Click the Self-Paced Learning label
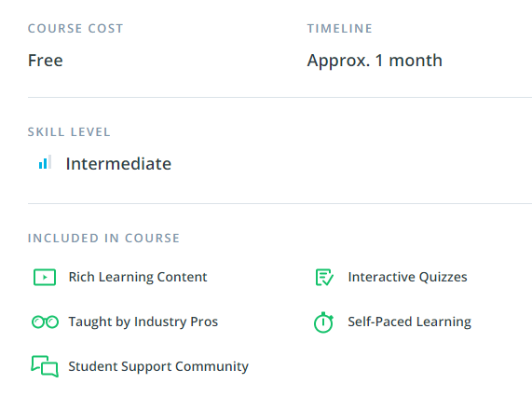 pyautogui.click(x=410, y=322)
